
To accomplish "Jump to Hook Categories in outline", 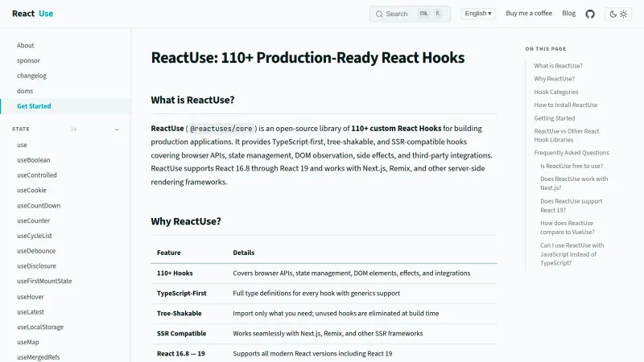I will [x=555, y=92].
